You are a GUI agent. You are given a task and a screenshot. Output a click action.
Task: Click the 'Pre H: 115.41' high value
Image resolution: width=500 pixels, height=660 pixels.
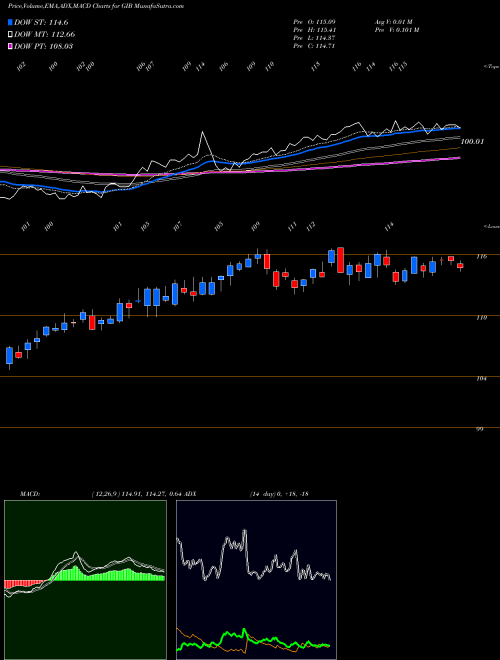(x=314, y=30)
